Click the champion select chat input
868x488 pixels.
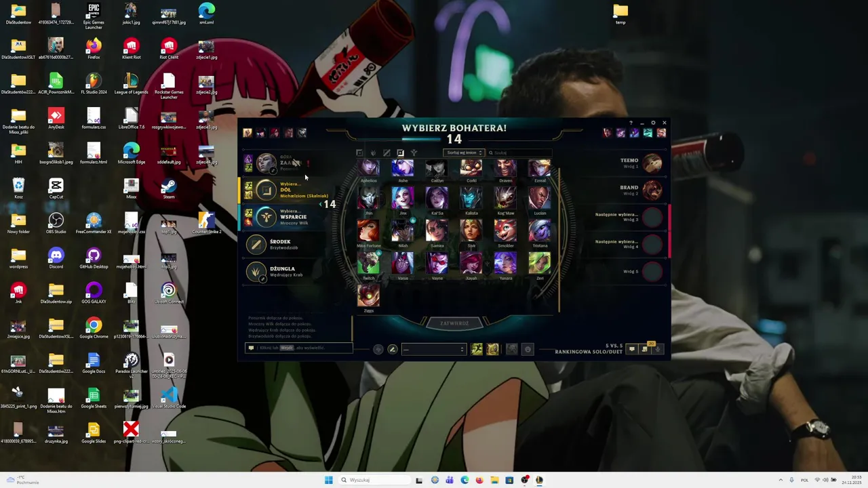point(298,348)
